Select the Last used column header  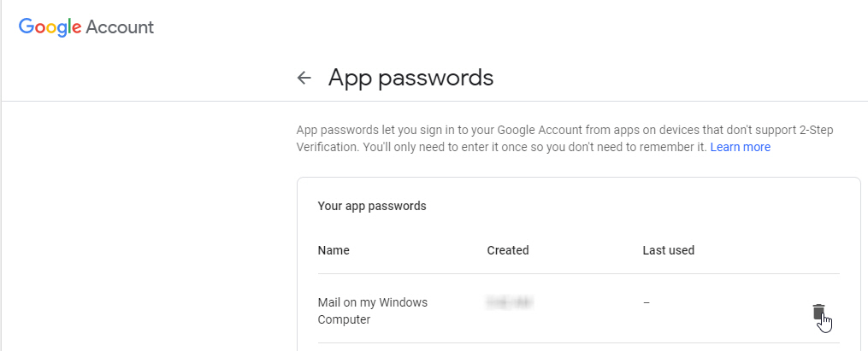[668, 250]
